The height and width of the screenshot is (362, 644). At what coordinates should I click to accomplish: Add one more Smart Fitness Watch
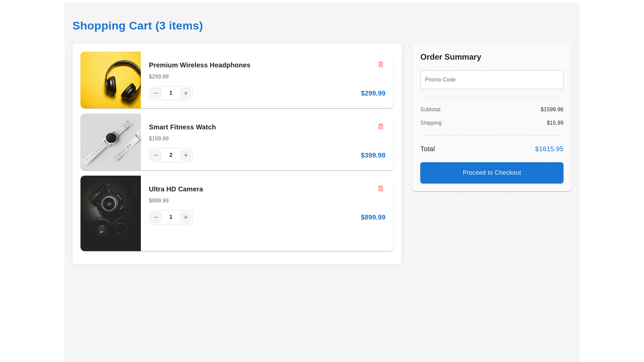click(186, 155)
